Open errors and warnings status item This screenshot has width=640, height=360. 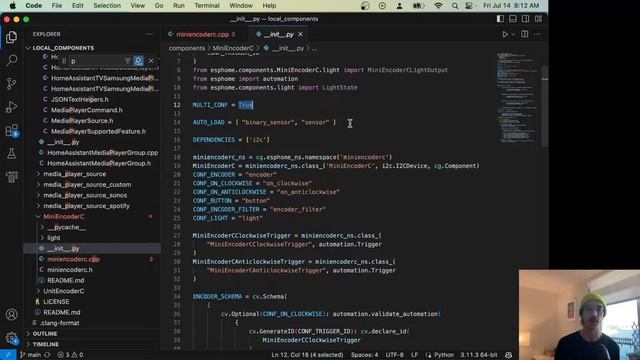70,355
